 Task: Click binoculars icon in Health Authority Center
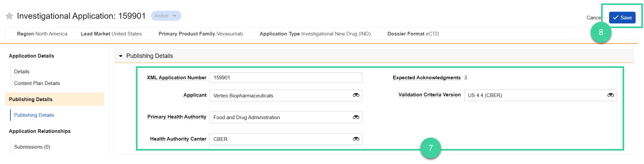coord(356,139)
